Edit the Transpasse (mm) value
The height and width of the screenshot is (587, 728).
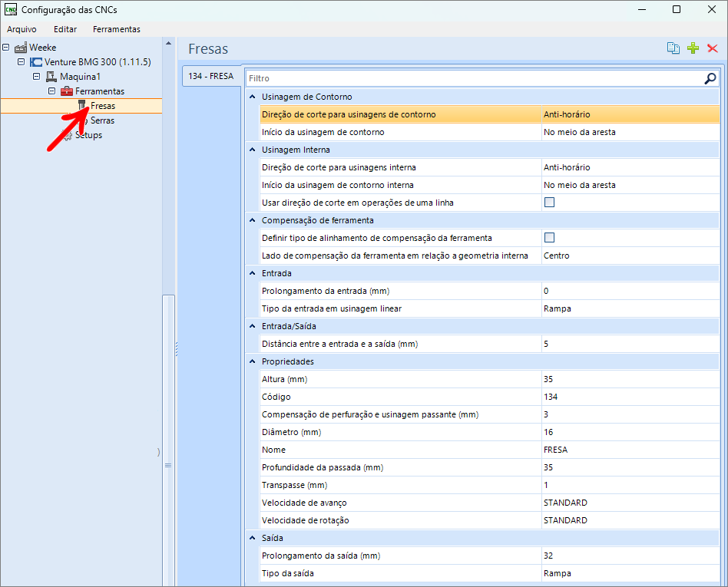[630, 485]
